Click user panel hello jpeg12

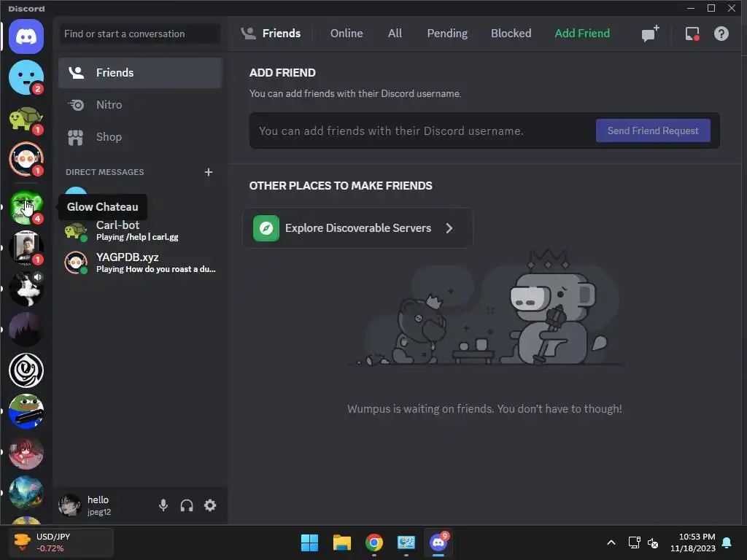coord(99,505)
